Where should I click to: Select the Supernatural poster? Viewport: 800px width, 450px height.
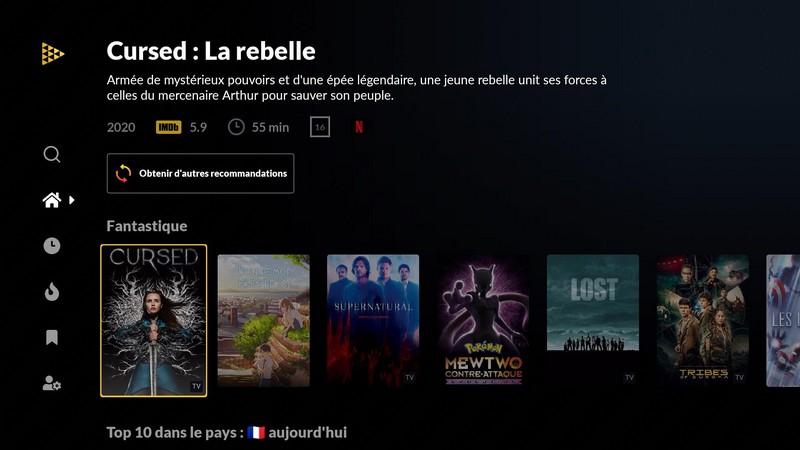tap(373, 320)
